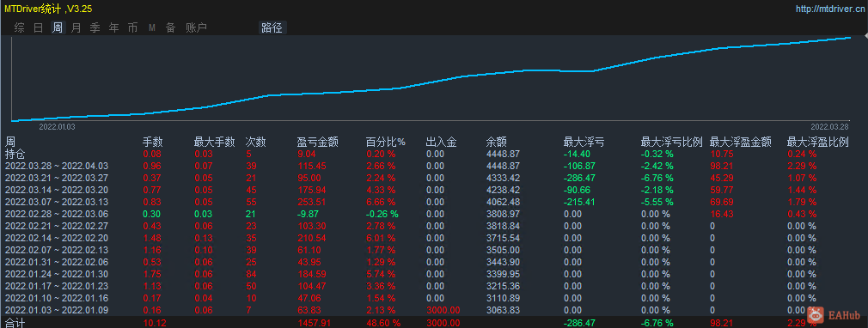The width and height of the screenshot is (868, 328).
Task: Open the 备 notes tab
Action: (x=170, y=27)
